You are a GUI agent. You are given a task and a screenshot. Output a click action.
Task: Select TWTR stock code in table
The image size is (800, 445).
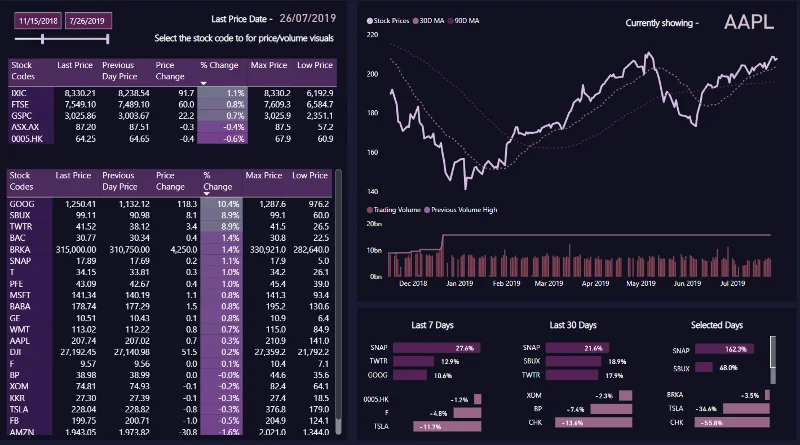(x=20, y=227)
